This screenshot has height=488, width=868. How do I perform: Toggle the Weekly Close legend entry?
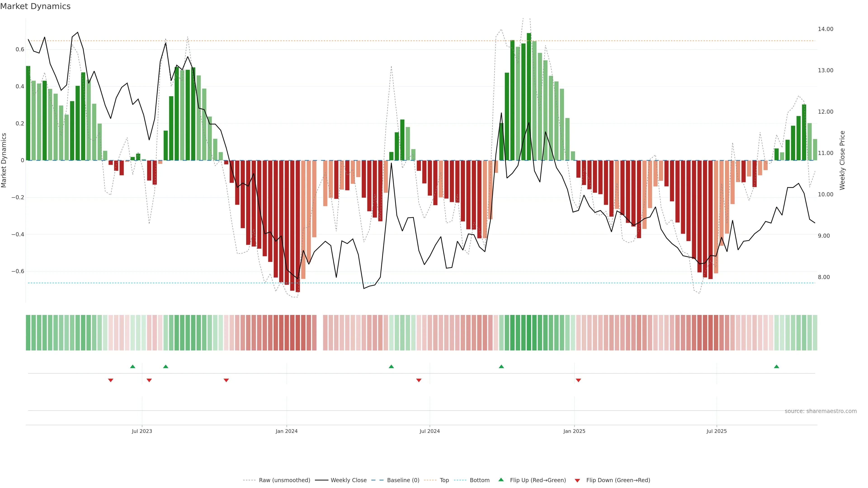coord(348,480)
